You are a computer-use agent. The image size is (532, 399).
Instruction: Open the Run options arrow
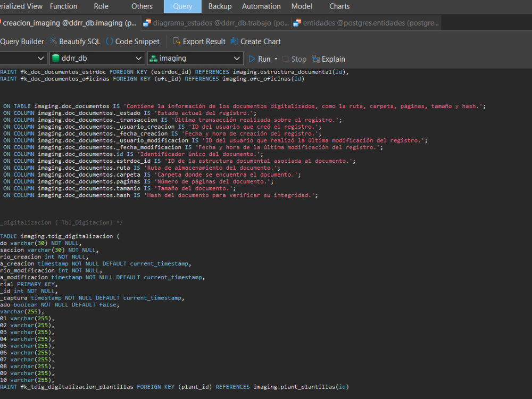pos(276,59)
